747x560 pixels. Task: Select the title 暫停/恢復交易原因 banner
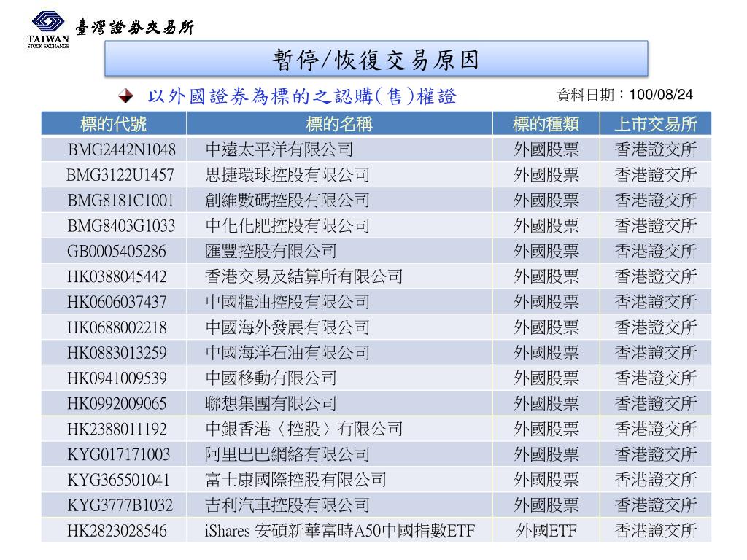pyautogui.click(x=376, y=58)
